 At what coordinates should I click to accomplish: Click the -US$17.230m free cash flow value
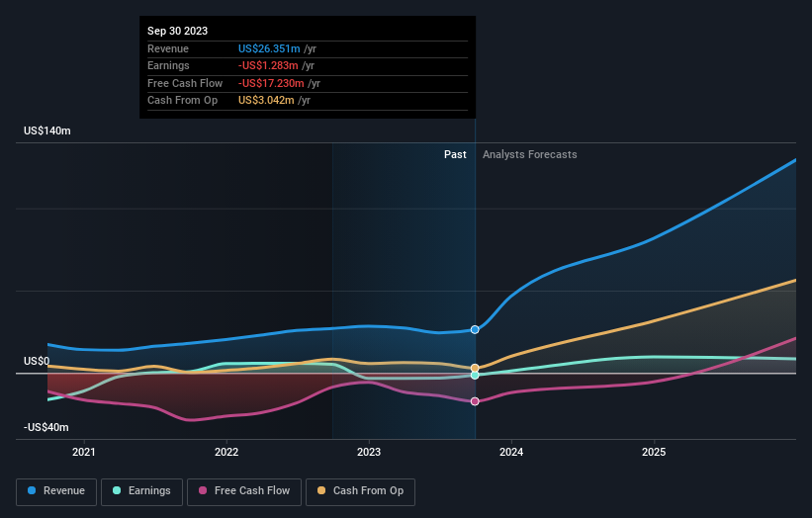271,83
